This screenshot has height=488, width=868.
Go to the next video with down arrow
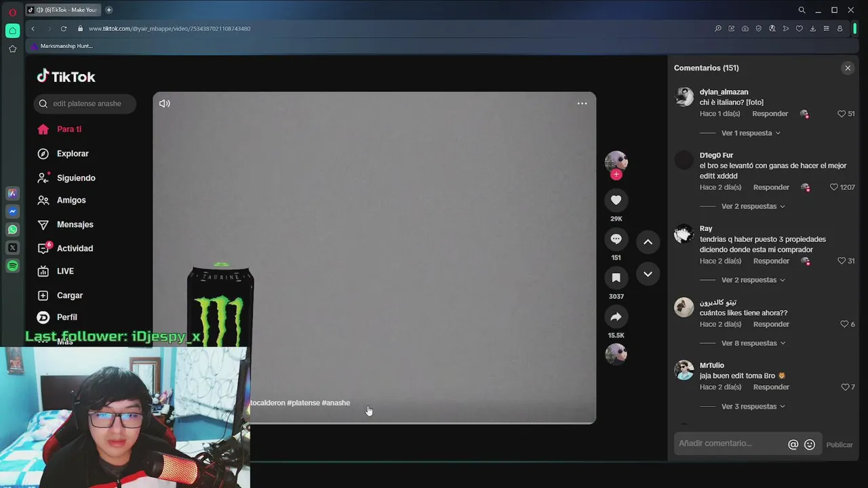[x=648, y=274]
